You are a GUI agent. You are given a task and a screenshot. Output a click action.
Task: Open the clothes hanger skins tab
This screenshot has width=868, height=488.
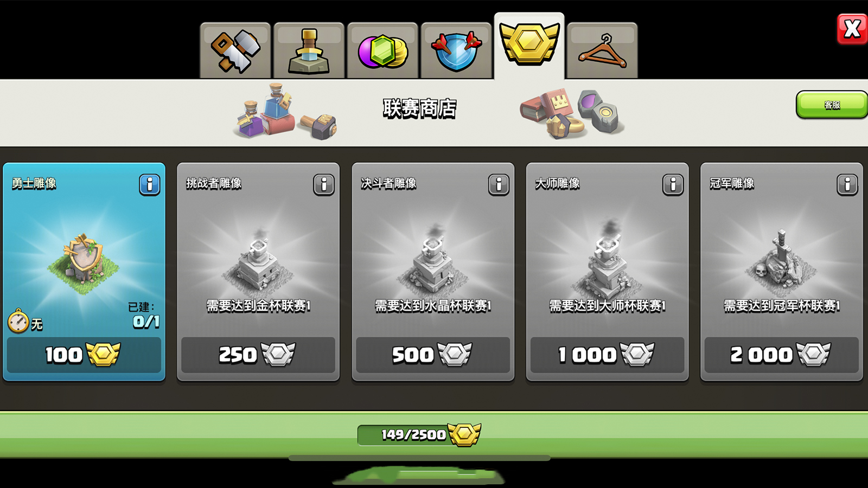pos(602,51)
